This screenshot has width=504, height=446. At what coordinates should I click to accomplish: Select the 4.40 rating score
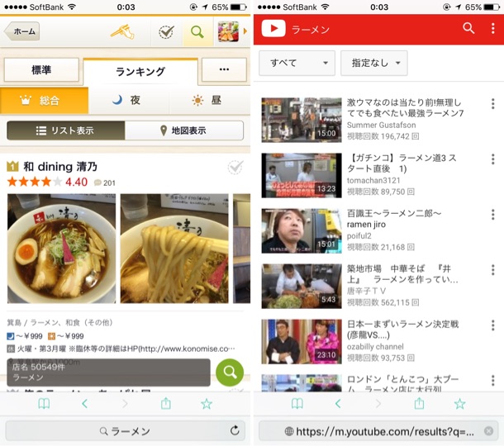coord(77,183)
